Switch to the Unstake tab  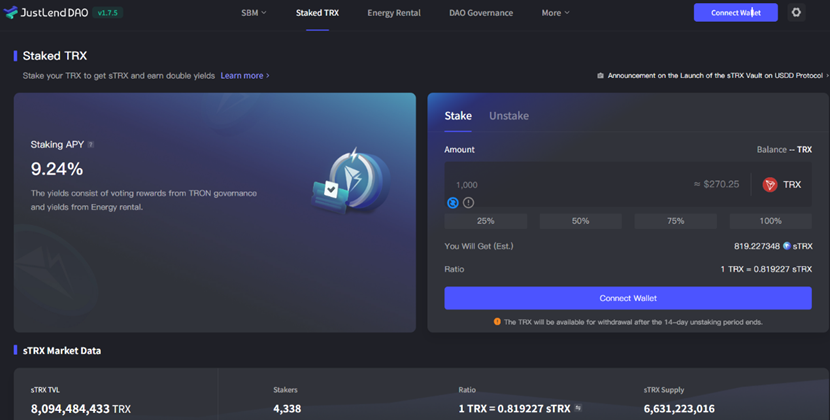(508, 116)
